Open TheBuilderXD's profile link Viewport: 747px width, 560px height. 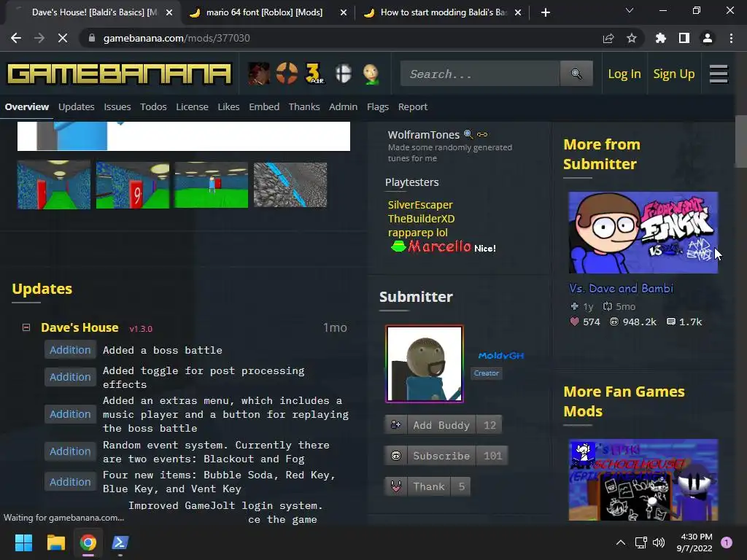(x=421, y=219)
